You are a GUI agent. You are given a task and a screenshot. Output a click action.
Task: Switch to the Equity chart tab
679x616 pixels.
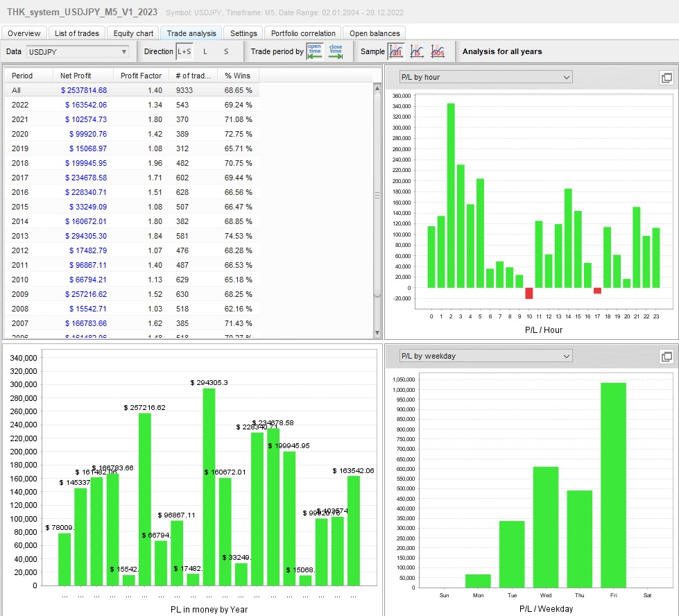134,33
